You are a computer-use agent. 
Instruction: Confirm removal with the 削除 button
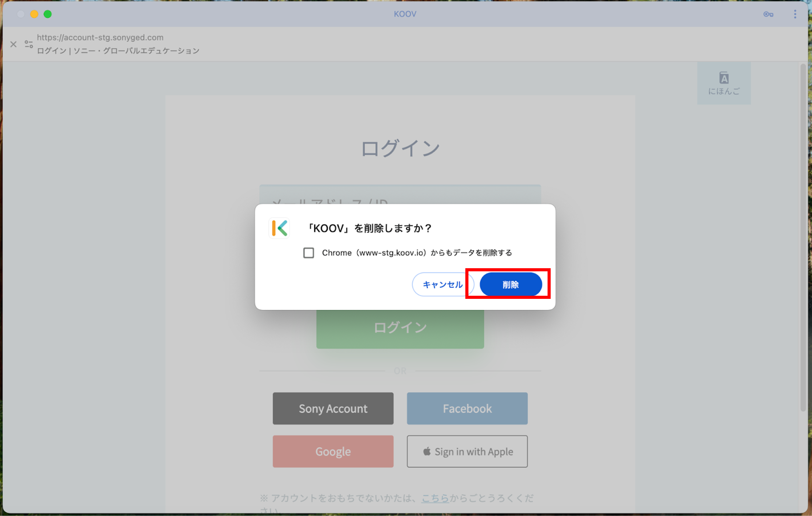click(x=511, y=284)
